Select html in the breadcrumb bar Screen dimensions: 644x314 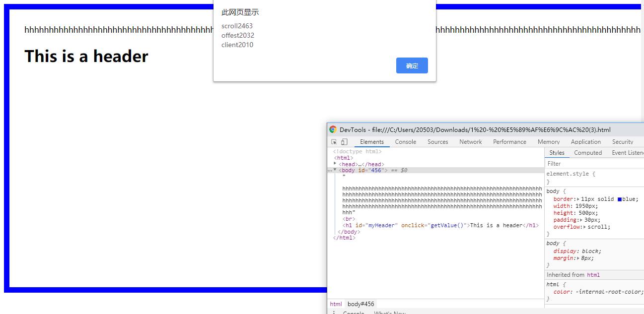(336, 304)
